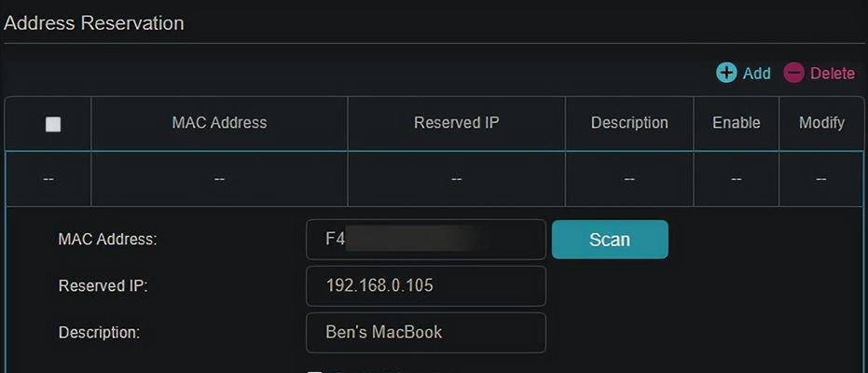Click the blue plus Add icon
Image resolution: width=868 pixels, height=373 pixels.
[725, 73]
